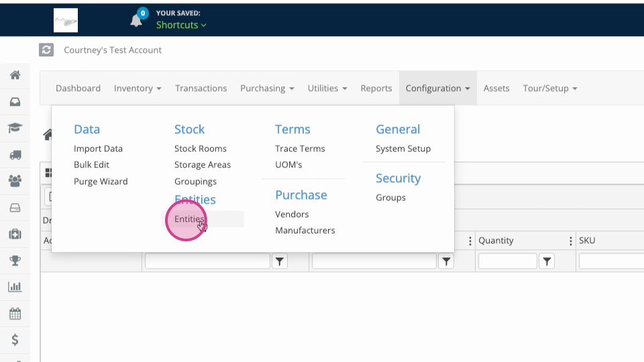Open the calendar sidebar icon
The height and width of the screenshot is (362, 644).
[x=15, y=314]
